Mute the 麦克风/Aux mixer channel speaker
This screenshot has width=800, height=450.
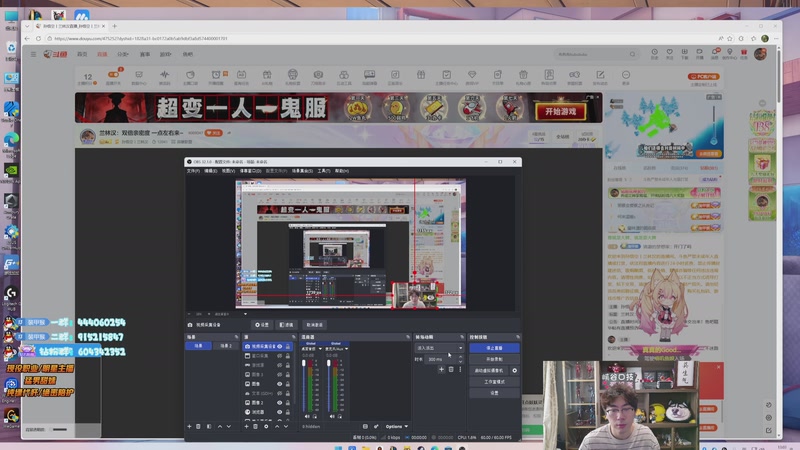point(332,417)
